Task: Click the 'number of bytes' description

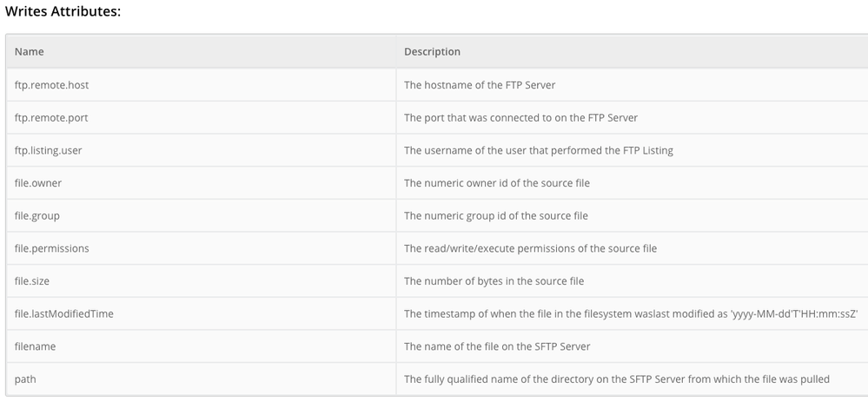Action: (494, 281)
